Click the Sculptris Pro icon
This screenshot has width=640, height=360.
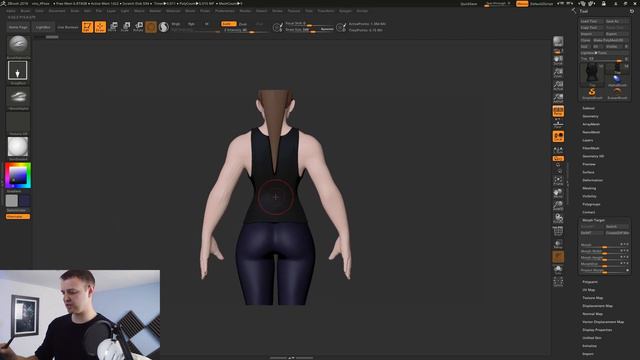point(164,27)
